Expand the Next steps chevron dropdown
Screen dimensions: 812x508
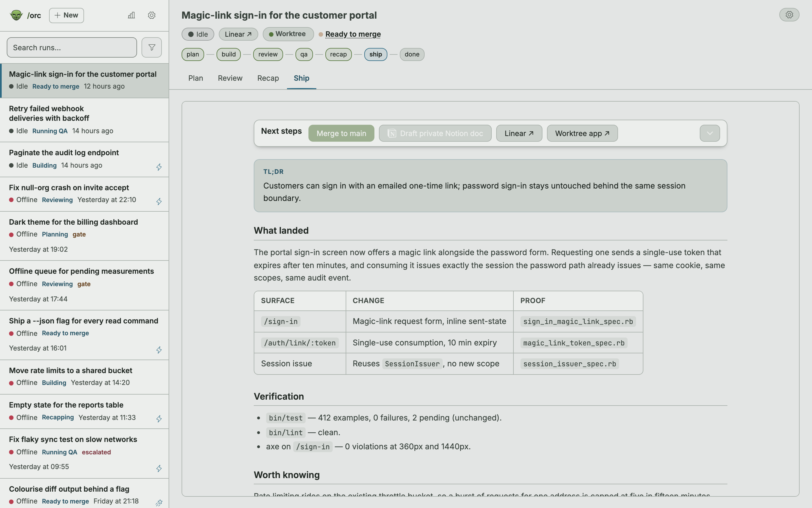click(x=710, y=133)
